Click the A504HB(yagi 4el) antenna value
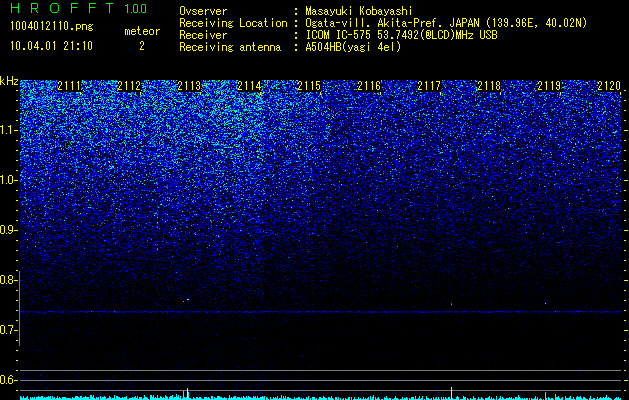The width and height of the screenshot is (629, 400). click(353, 47)
